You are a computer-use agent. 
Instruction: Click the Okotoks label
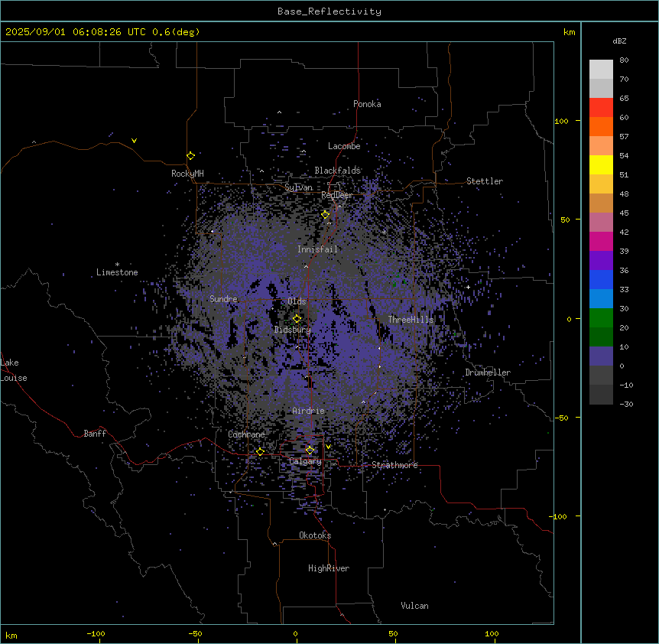(x=315, y=535)
